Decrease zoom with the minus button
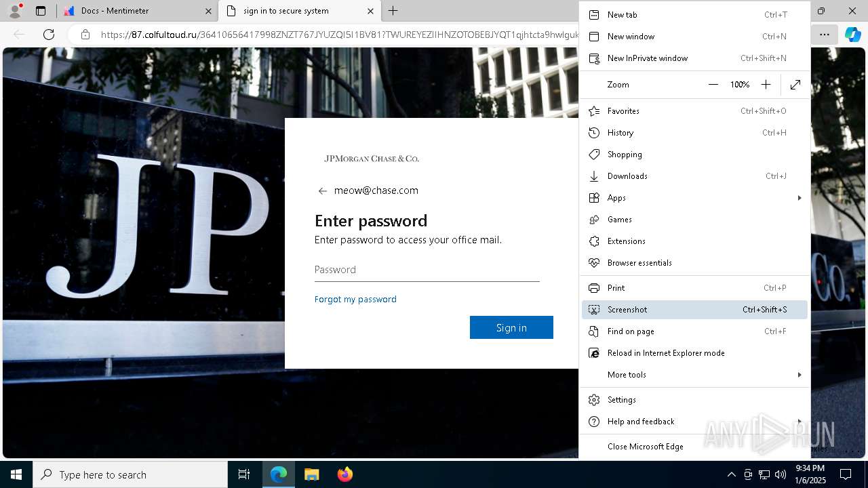The image size is (868, 488). click(x=713, y=85)
